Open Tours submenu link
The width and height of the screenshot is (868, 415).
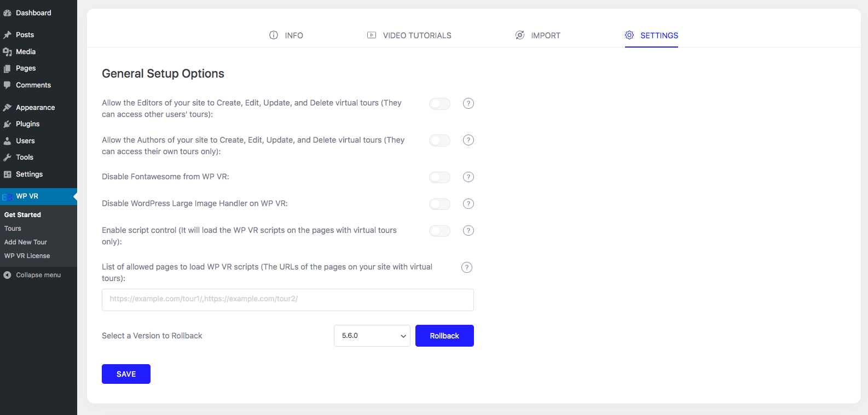pyautogui.click(x=13, y=229)
